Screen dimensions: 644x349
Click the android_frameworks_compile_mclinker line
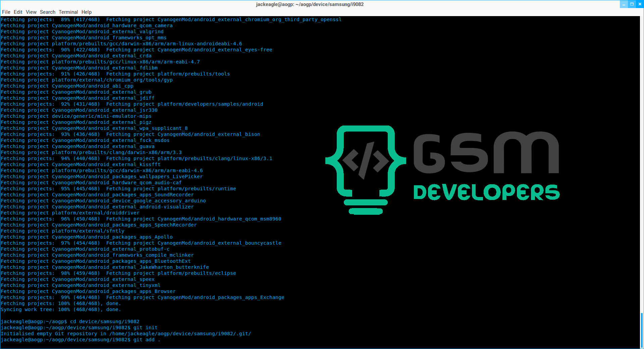[x=97, y=255]
